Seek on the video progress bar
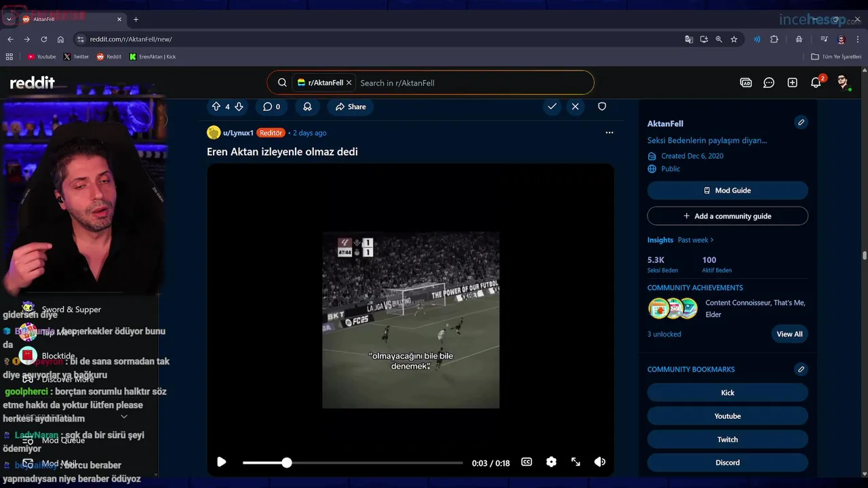Image resolution: width=868 pixels, height=488 pixels. [353, 463]
